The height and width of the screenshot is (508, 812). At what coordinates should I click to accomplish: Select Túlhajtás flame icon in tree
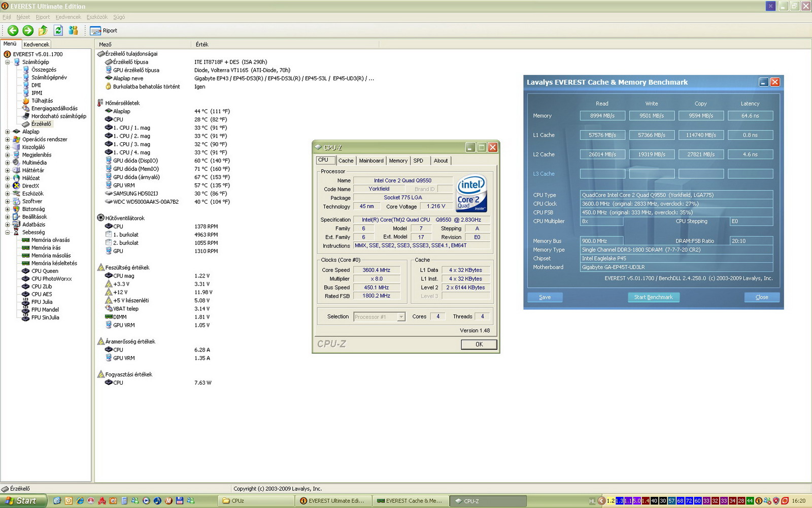(25, 101)
